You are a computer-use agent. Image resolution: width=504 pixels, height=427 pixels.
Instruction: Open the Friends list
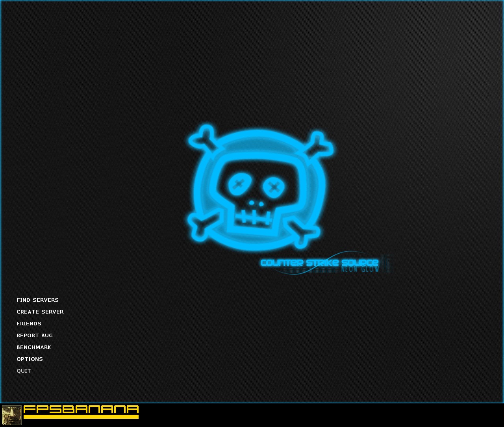click(29, 324)
